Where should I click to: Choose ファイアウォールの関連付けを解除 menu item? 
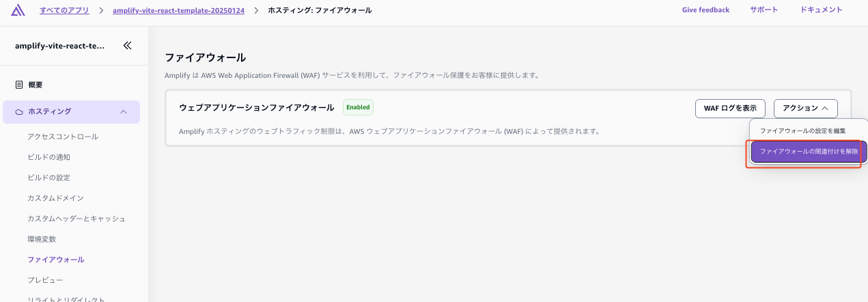coord(809,152)
